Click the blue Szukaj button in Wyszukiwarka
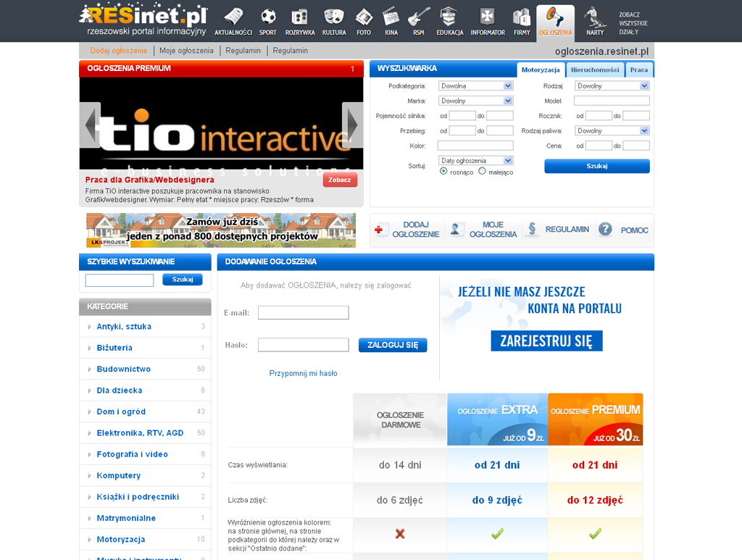Screen dimensions: 742x560 click(x=597, y=166)
